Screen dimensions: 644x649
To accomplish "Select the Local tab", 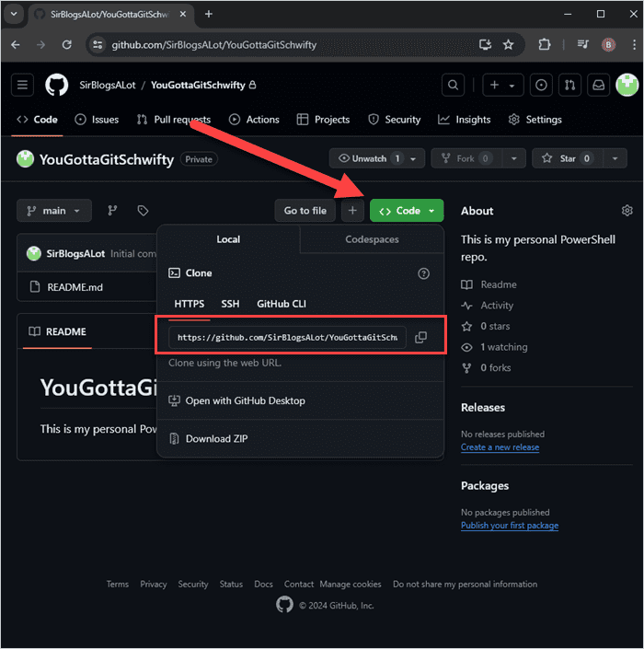I will point(228,239).
